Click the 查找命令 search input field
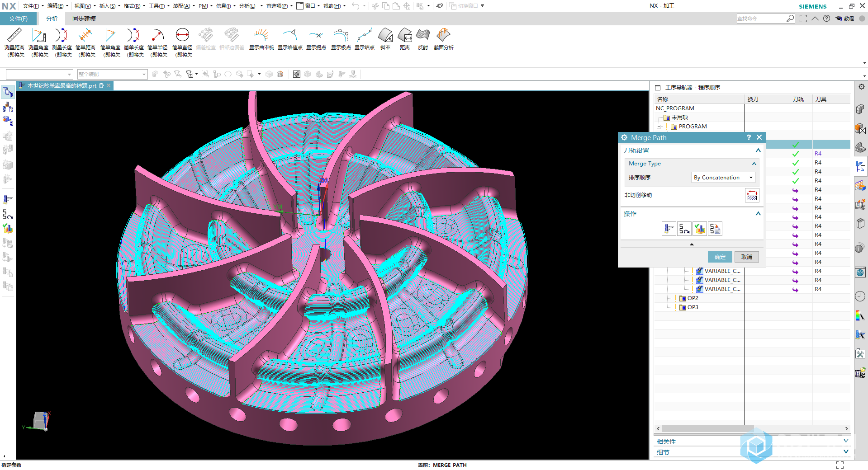Screen dimensions: 868x470 [x=761, y=19]
